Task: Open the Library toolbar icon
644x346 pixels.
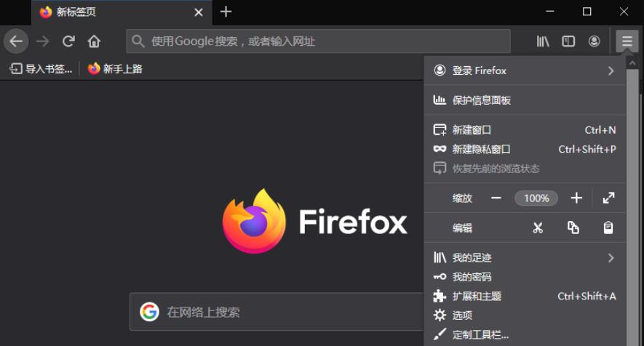Action: click(543, 41)
